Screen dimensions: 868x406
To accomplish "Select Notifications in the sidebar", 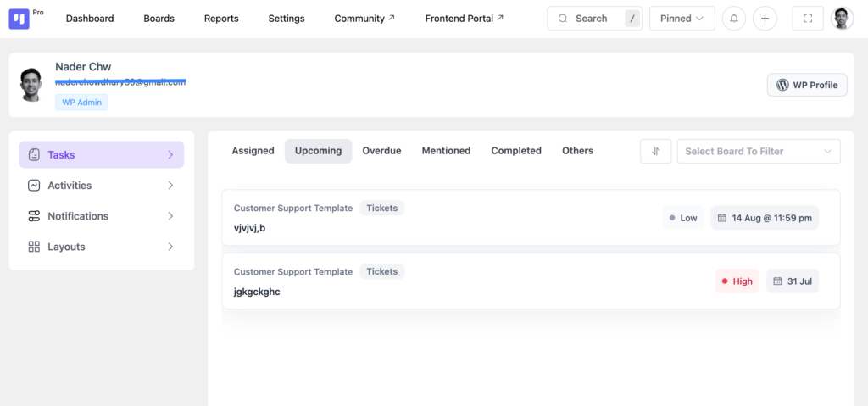I will (102, 216).
